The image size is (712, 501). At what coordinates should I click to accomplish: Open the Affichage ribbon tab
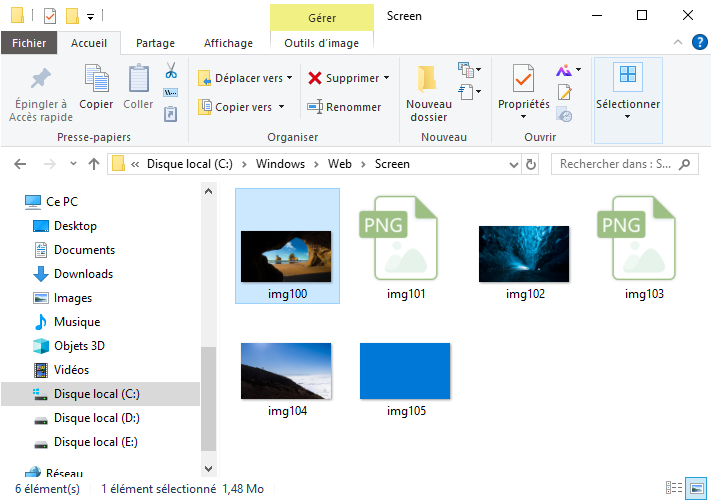tap(228, 43)
